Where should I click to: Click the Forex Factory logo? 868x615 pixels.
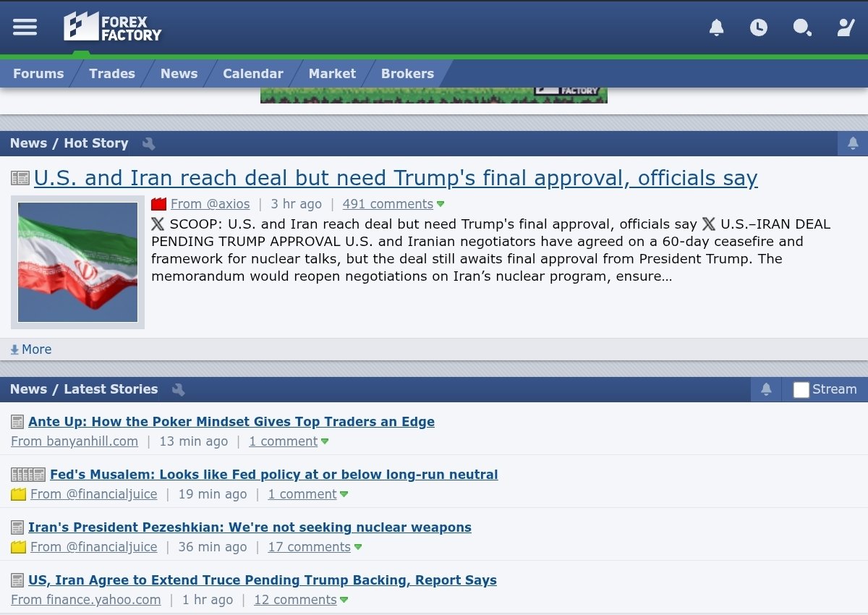click(x=112, y=27)
